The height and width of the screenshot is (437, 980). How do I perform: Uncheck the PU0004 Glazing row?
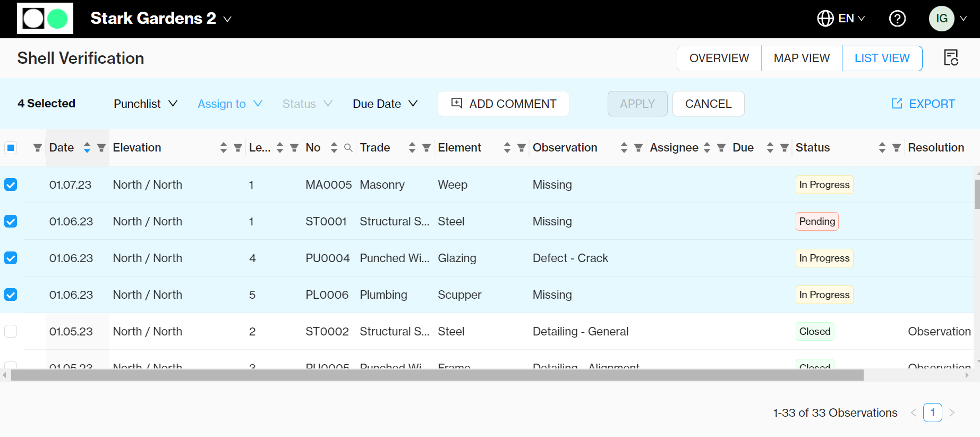click(x=11, y=258)
